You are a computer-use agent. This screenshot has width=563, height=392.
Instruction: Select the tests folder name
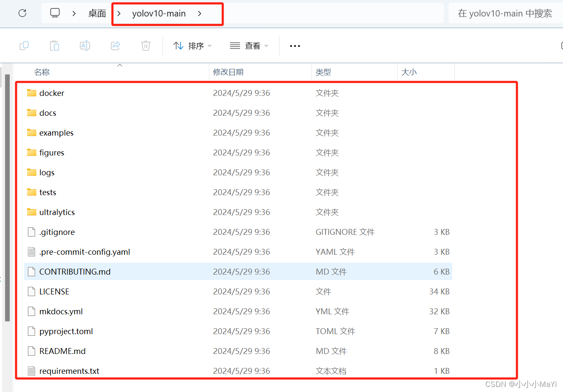pyautogui.click(x=48, y=192)
